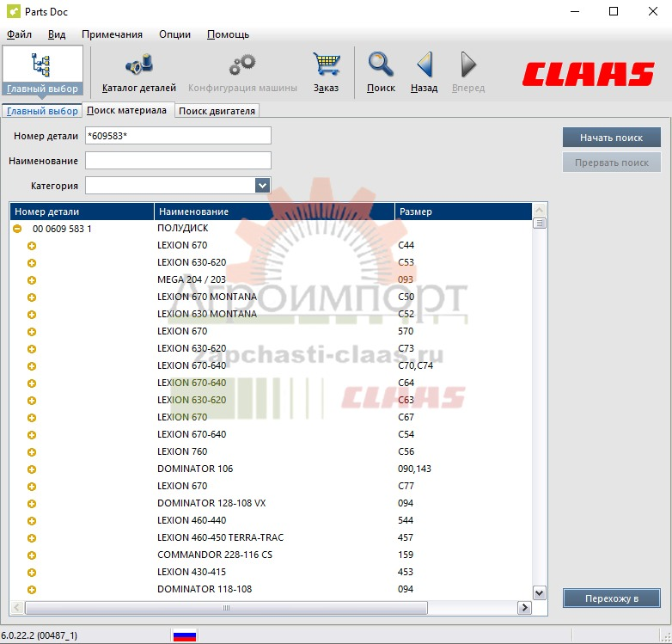Select the size value C70,C74
This screenshot has width=672, height=644.
click(x=415, y=365)
